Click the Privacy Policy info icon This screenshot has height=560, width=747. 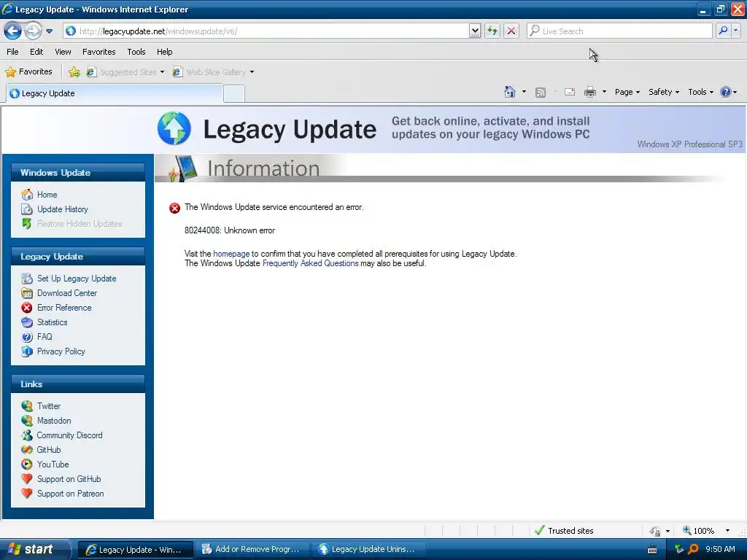click(27, 351)
